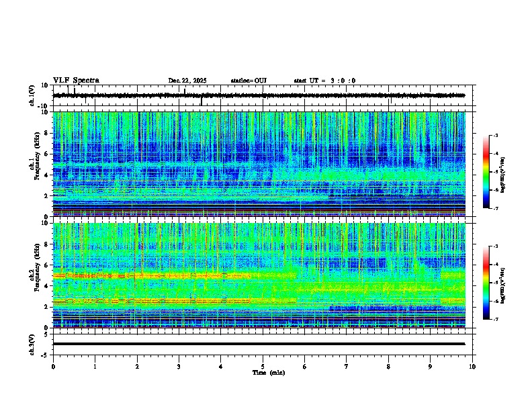Click time axis tick label "0"
The height and width of the screenshot is (411, 532).
click(53, 367)
